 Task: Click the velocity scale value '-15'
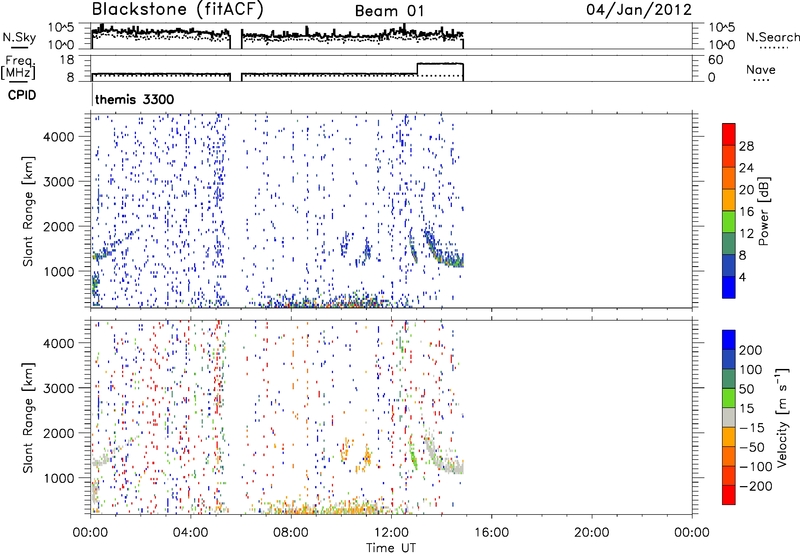point(752,428)
